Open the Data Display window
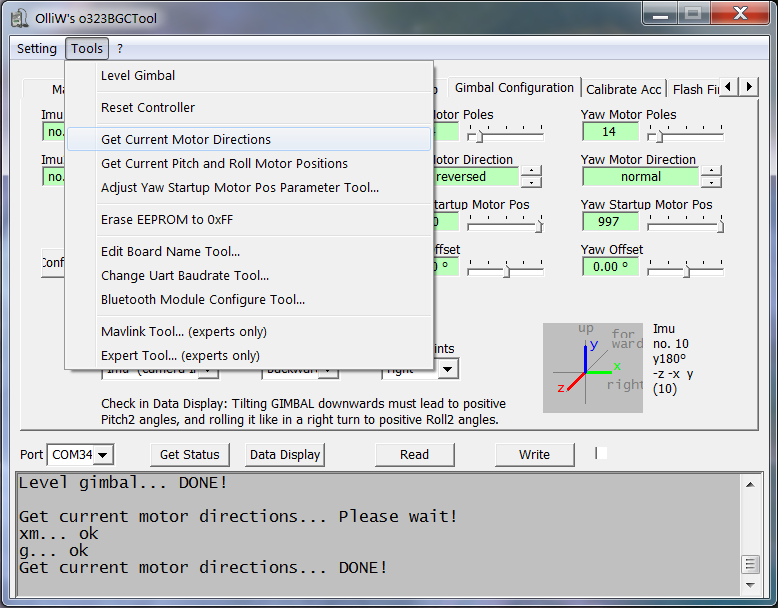The height and width of the screenshot is (608, 778). (285, 455)
